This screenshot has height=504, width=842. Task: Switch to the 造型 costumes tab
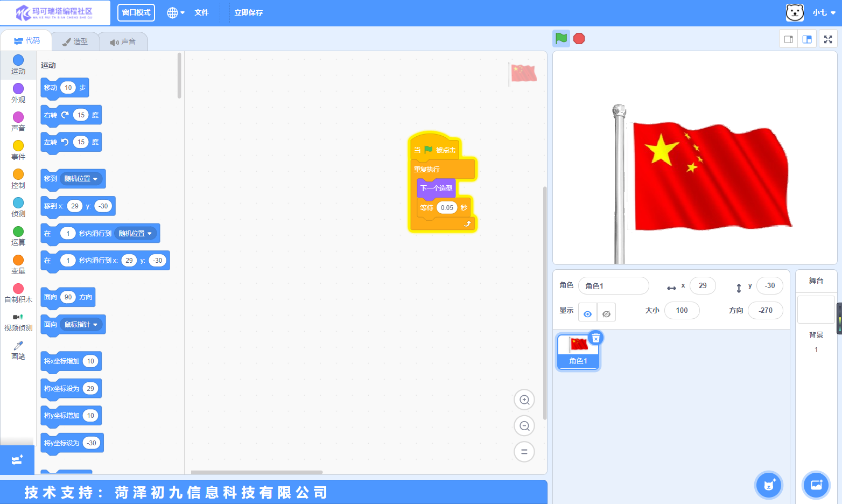(75, 41)
